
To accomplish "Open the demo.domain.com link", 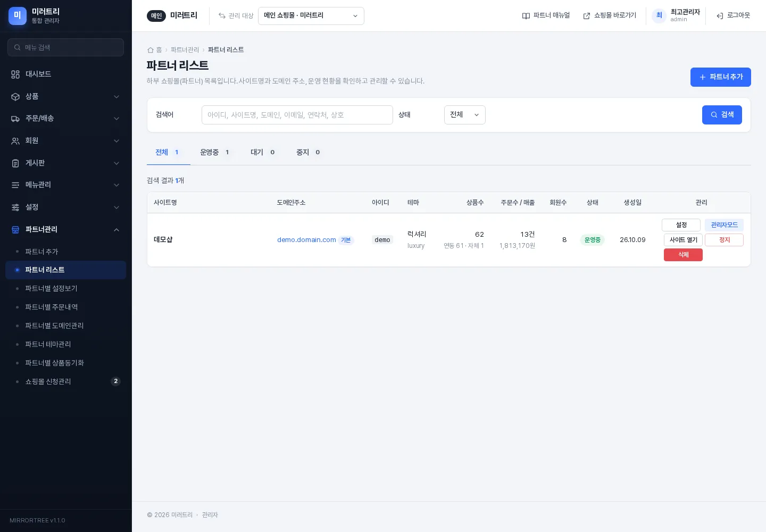I will coord(306,240).
